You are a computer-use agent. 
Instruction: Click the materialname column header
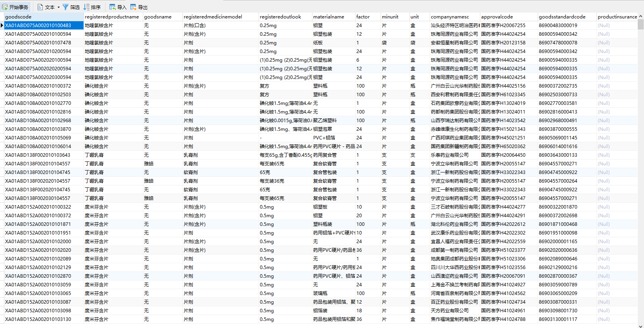[334, 17]
